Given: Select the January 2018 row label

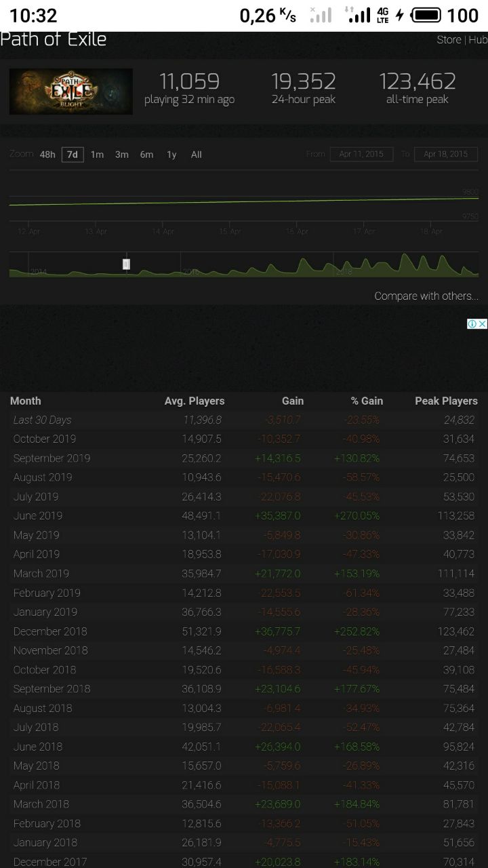Looking at the screenshot, I should (x=45, y=842).
